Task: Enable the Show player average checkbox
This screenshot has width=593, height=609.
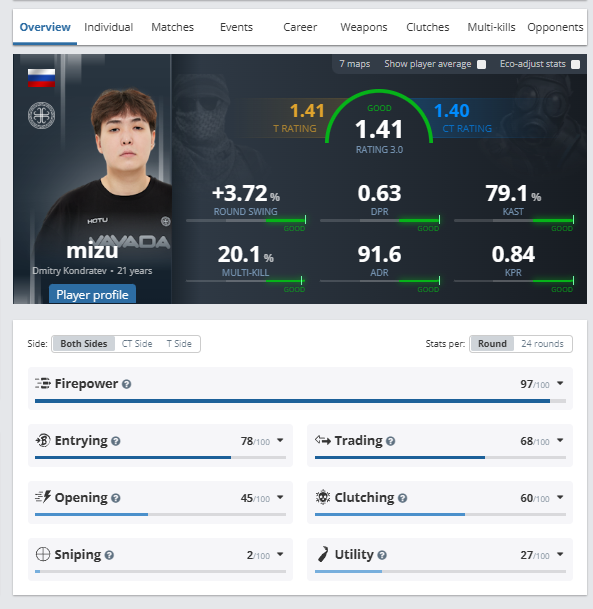Action: (x=482, y=64)
